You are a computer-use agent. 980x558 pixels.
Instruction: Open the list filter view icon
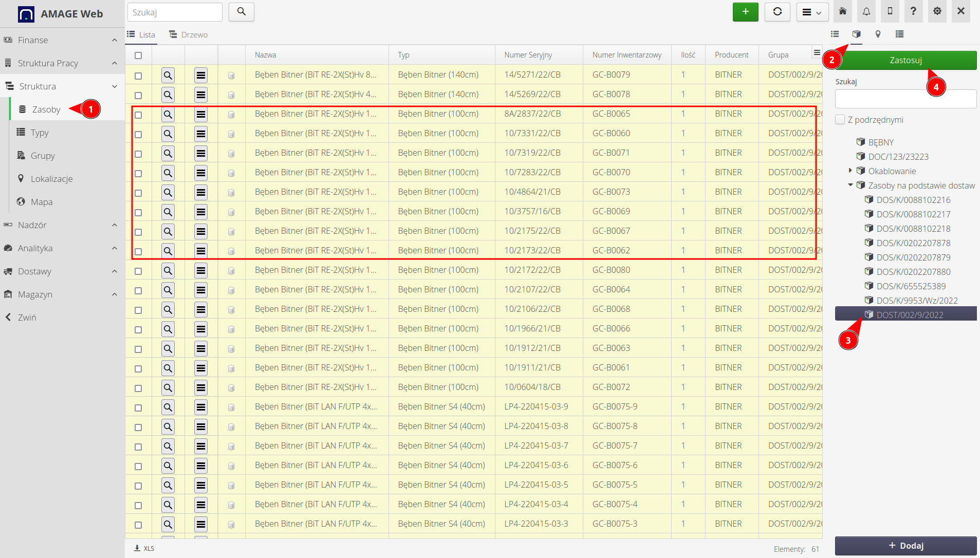835,34
